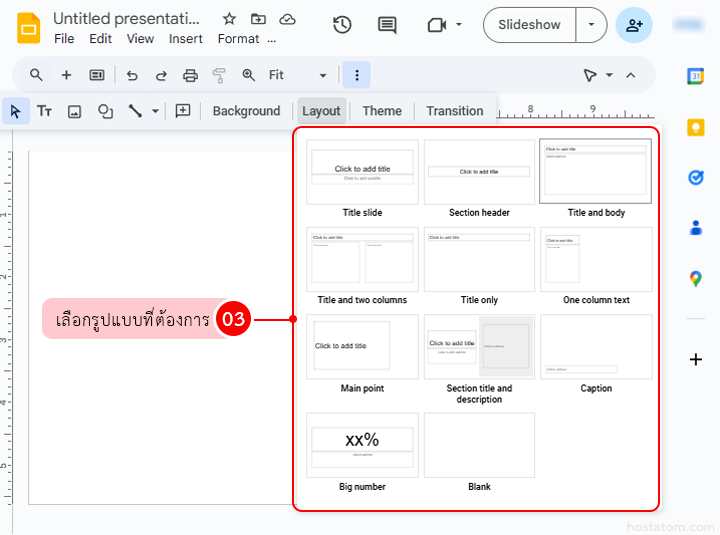Open line type dropdown arrow

pyautogui.click(x=155, y=111)
